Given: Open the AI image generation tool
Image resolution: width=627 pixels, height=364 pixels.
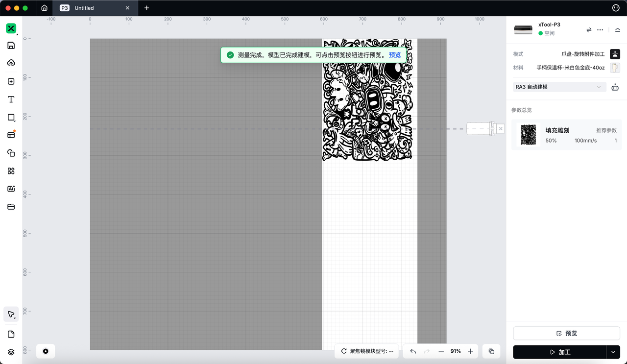Looking at the screenshot, I should pos(11,189).
